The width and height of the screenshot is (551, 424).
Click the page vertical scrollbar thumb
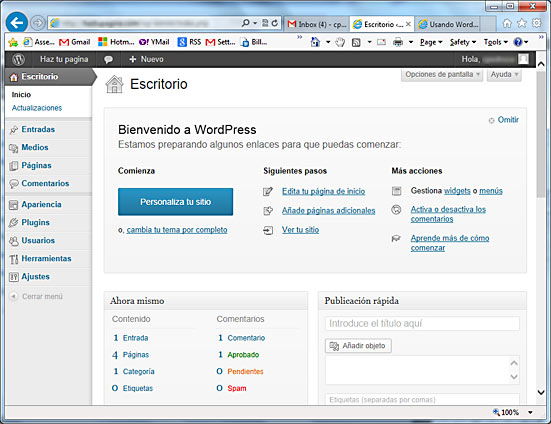pyautogui.click(x=541, y=135)
